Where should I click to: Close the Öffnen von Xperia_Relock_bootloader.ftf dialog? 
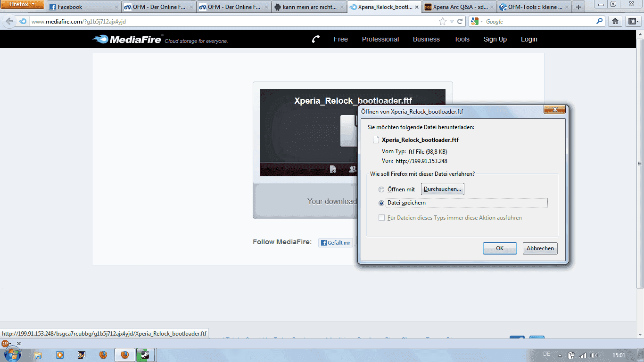(554, 110)
